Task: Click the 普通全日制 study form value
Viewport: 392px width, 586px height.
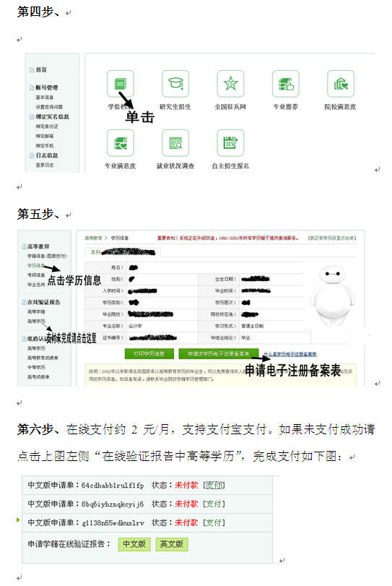Action: click(252, 327)
